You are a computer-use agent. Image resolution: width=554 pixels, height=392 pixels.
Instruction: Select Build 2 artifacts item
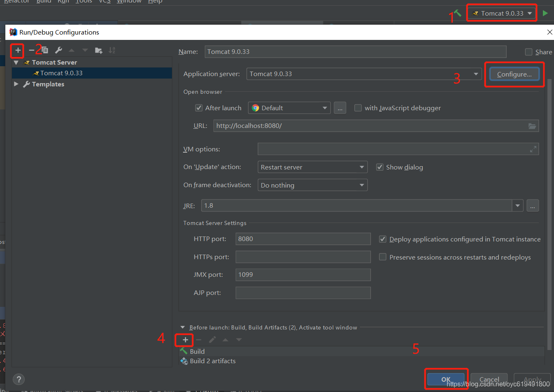(x=362, y=361)
